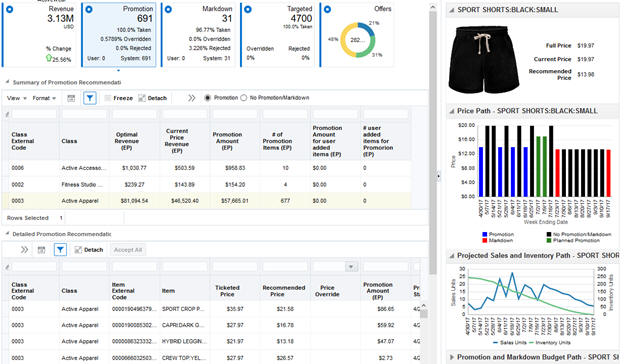Toggle the filter icon in summary toolbar

coord(90,98)
